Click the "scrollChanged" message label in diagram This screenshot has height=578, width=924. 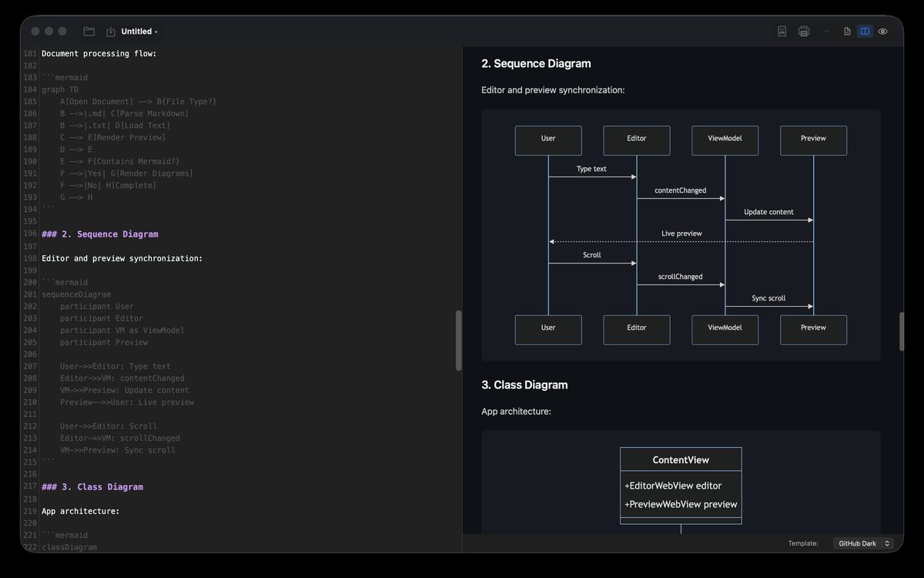click(681, 277)
